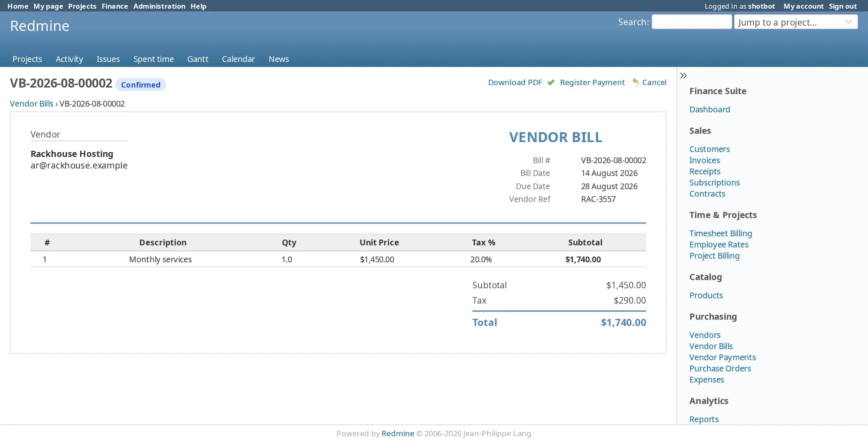Open My account settings

(x=804, y=6)
